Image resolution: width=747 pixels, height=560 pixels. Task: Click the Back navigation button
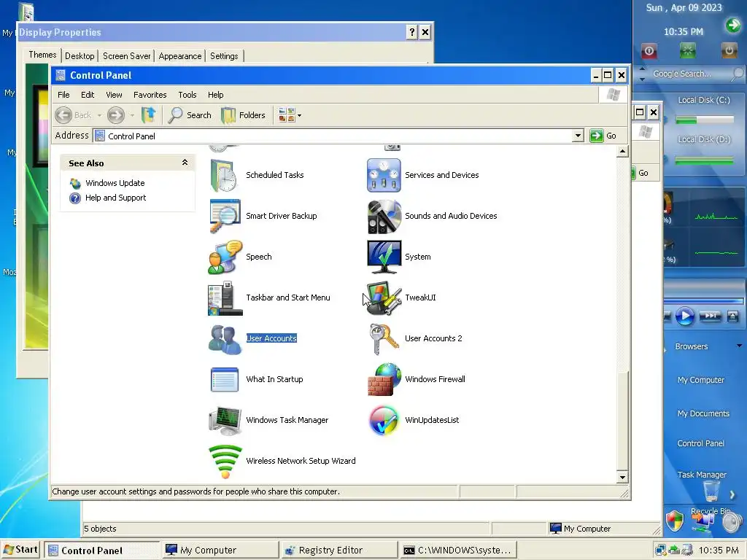(x=74, y=115)
